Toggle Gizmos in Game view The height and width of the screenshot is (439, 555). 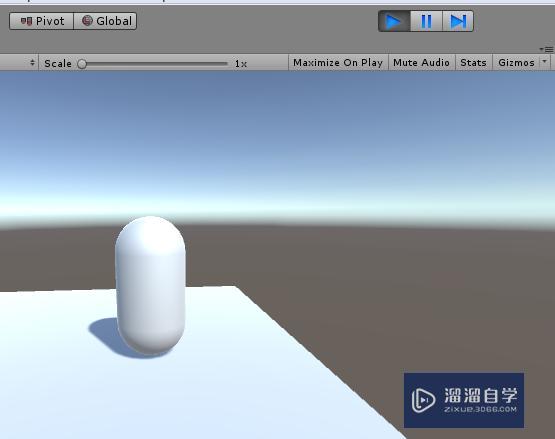tap(516, 63)
